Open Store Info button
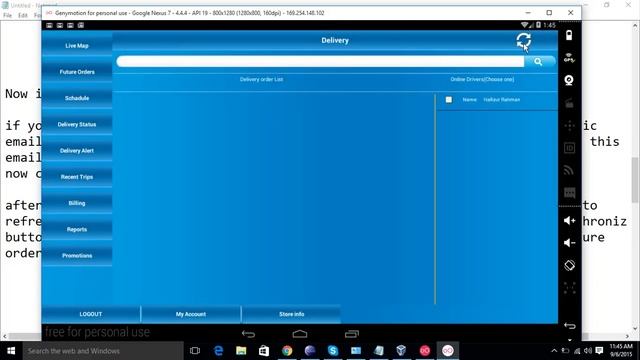Image resolution: width=640 pixels, height=360 pixels. tap(291, 314)
